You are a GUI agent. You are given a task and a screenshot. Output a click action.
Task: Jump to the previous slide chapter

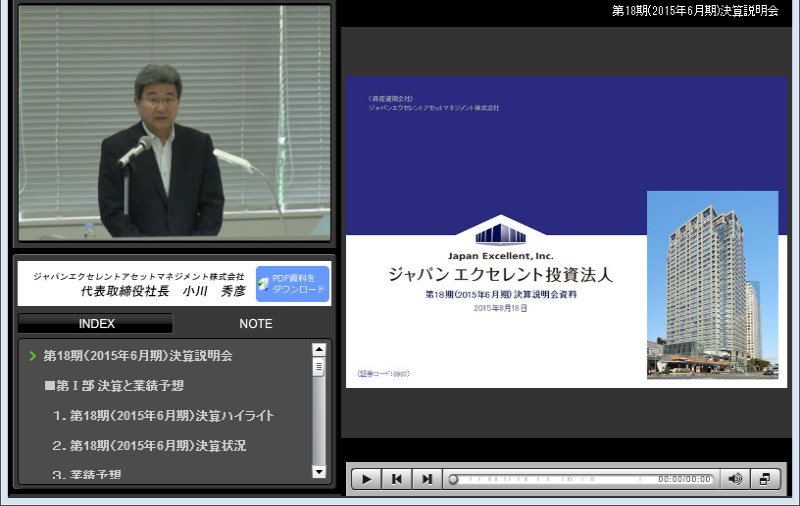(396, 479)
